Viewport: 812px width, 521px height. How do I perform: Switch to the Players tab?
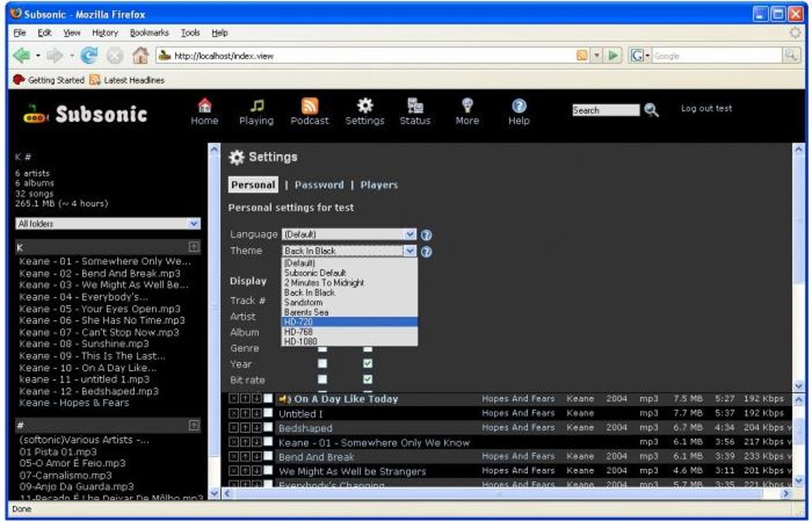[x=379, y=185]
